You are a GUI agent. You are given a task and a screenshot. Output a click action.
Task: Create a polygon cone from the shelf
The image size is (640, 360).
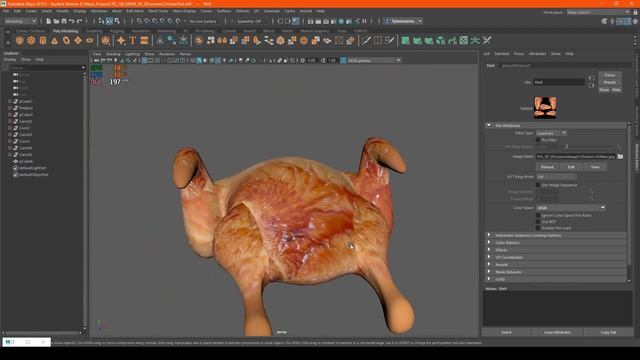pyautogui.click(x=54, y=40)
